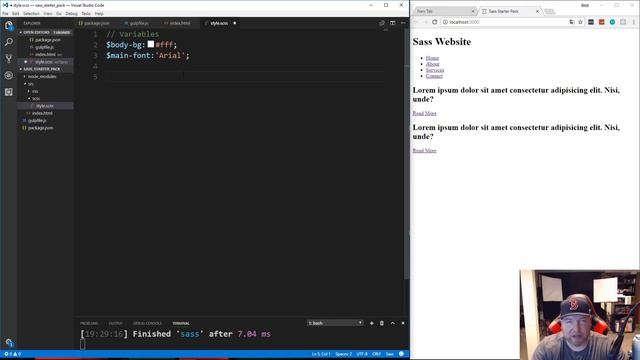Open the File menu
This screenshot has height=360, width=640.
[x=5, y=13]
